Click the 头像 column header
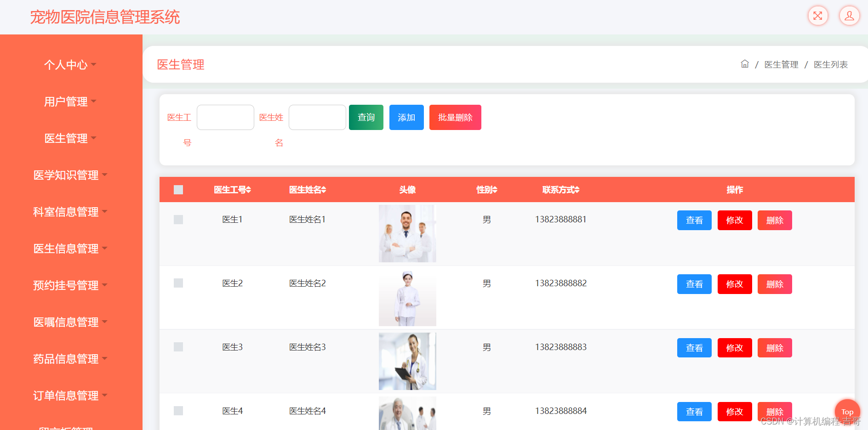 (407, 190)
